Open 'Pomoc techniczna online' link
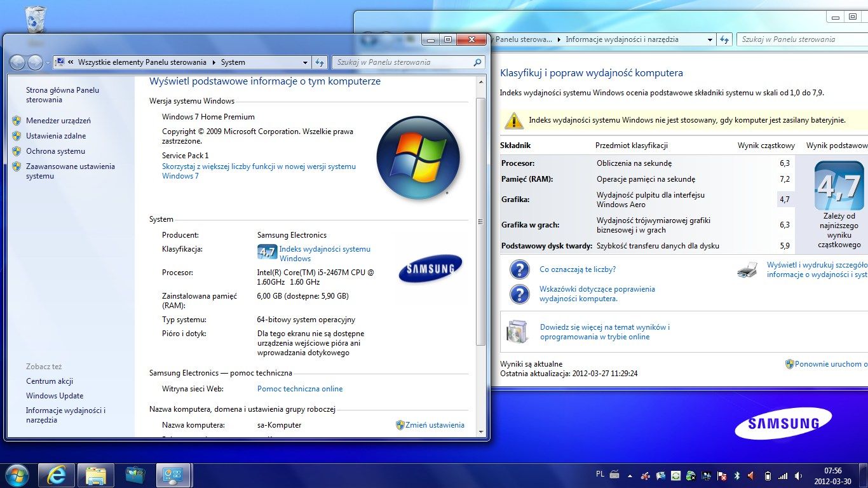This screenshot has width=868, height=488. tap(300, 389)
